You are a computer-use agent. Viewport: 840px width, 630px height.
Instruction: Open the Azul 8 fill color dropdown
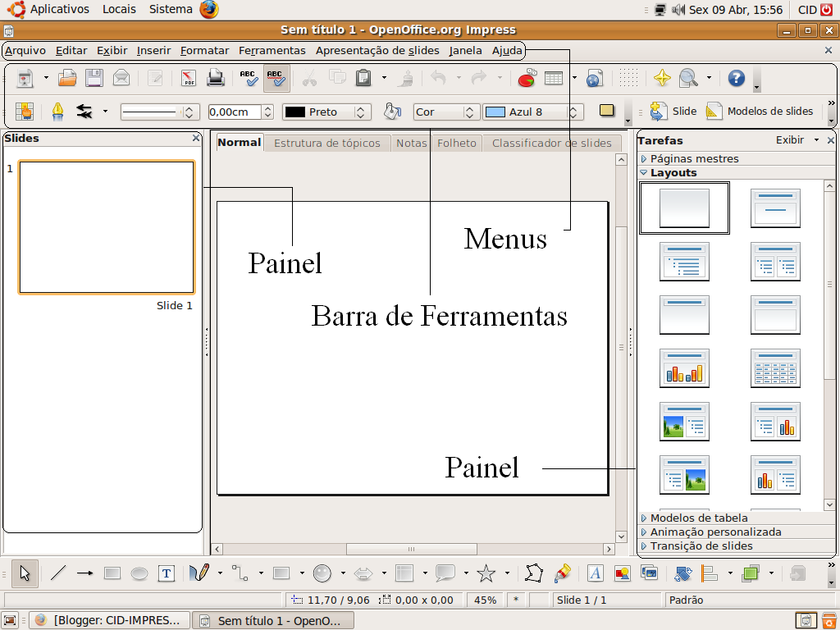(533, 112)
